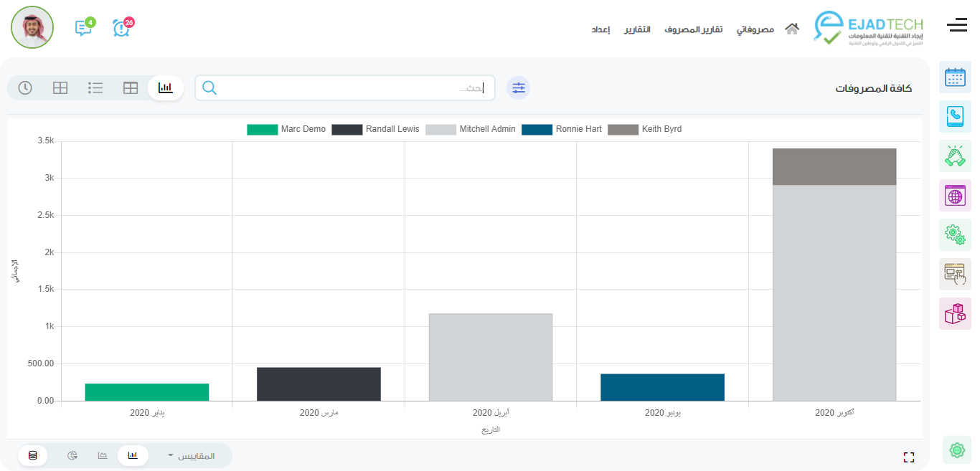This screenshot has width=980, height=471.
Task: Expand the filter options panel beside search
Action: (x=518, y=87)
